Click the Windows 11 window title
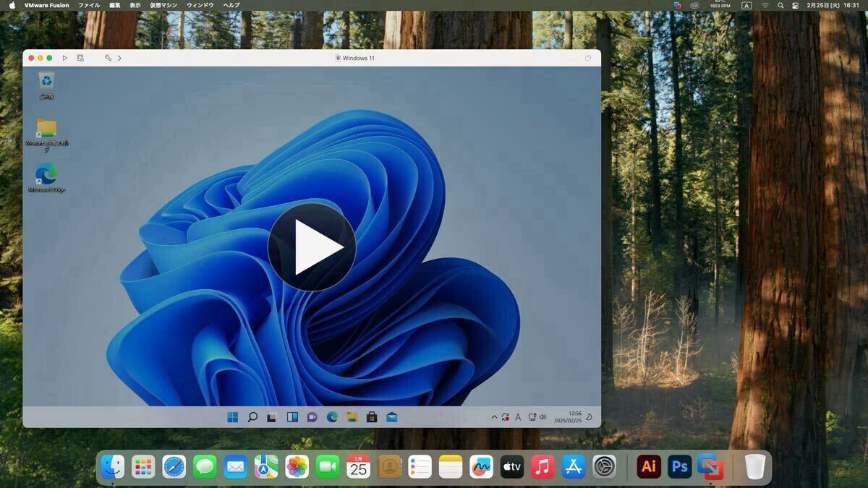The width and height of the screenshot is (868, 488). (354, 58)
